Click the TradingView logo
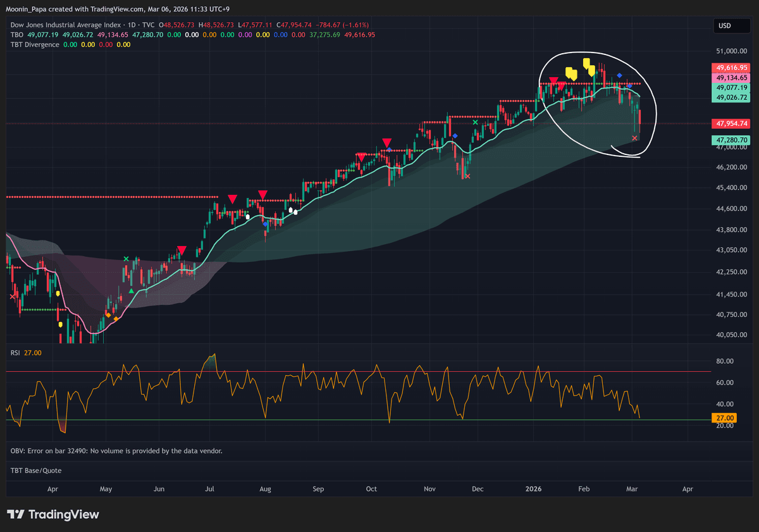759x532 pixels. point(53,514)
